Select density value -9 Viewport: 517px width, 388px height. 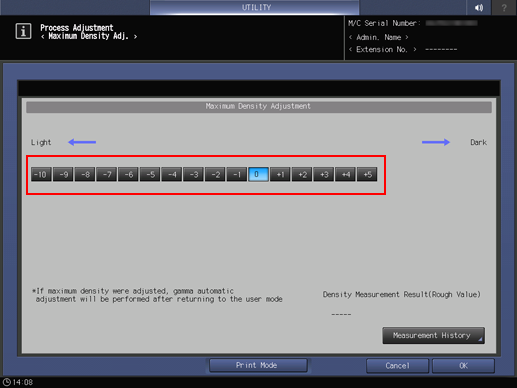pyautogui.click(x=63, y=174)
